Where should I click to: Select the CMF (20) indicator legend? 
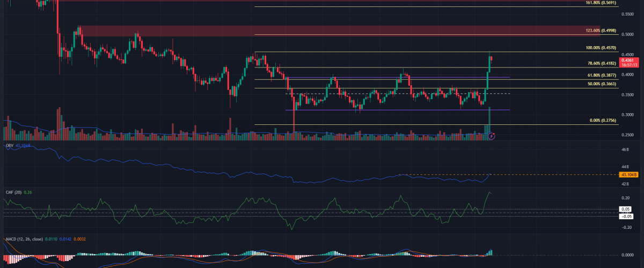tap(13, 192)
